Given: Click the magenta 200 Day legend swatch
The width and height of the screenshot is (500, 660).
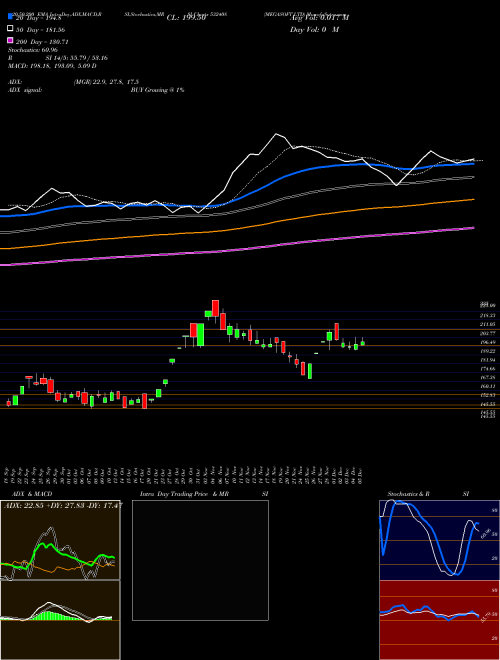Looking at the screenshot, I should point(11,40).
